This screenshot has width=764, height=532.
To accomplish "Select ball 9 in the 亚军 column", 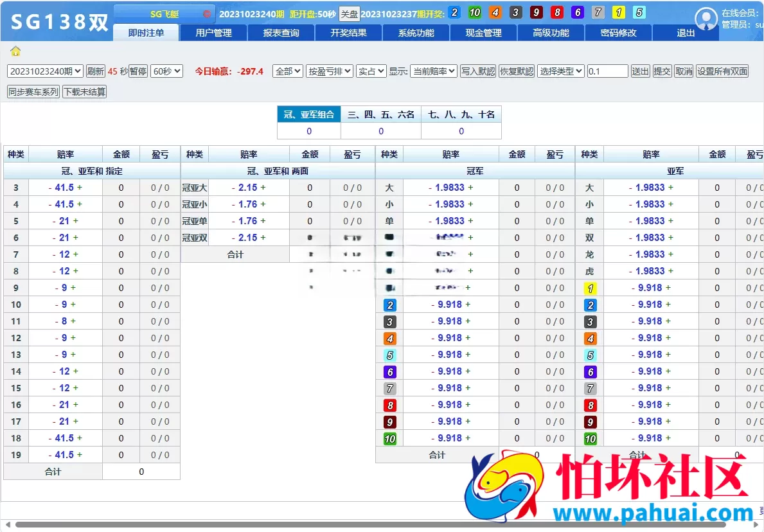I will pyautogui.click(x=590, y=422).
